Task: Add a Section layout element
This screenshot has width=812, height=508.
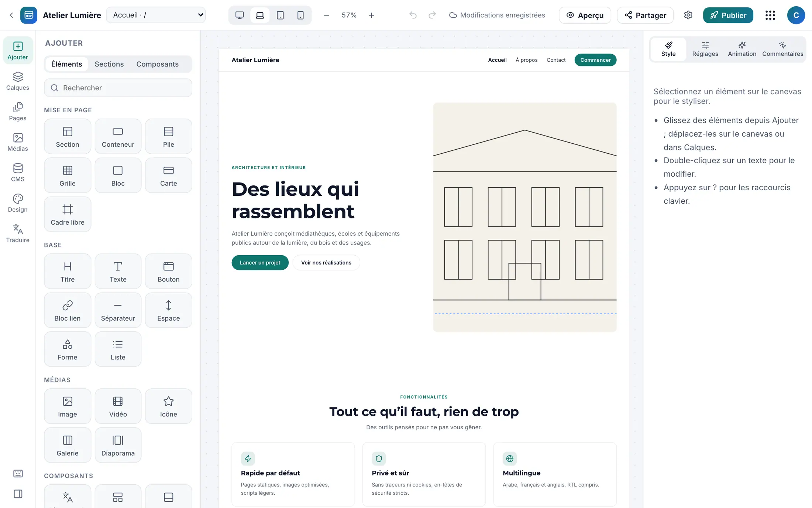Action: (x=68, y=136)
